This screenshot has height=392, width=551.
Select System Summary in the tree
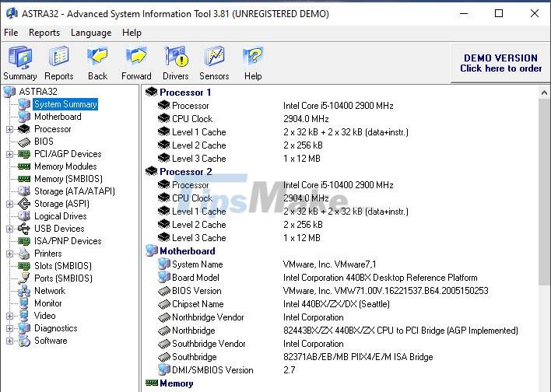coord(65,104)
